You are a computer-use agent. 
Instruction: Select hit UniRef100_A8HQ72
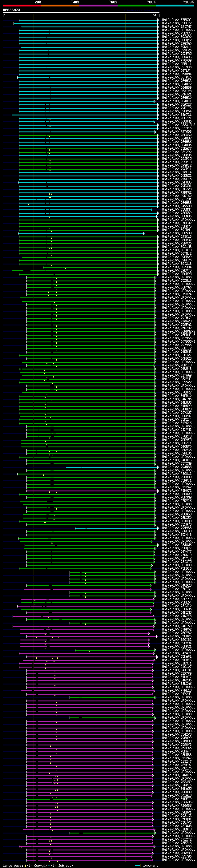coord(177,491)
